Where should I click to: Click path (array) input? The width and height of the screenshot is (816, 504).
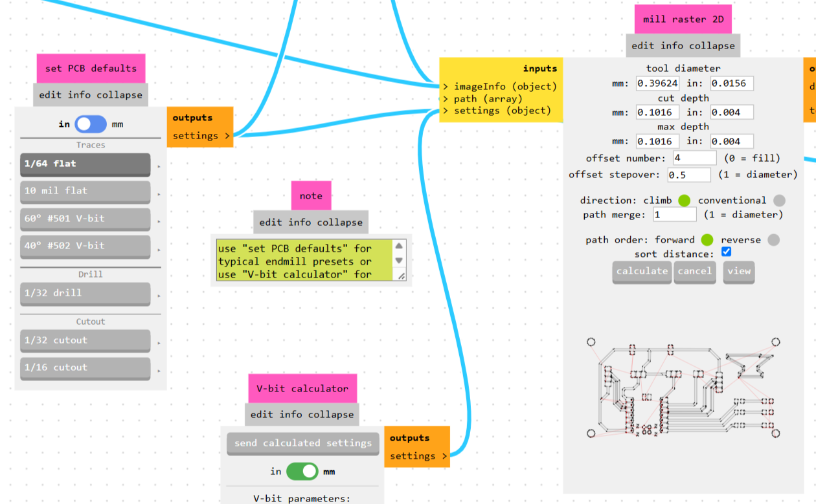click(482, 98)
